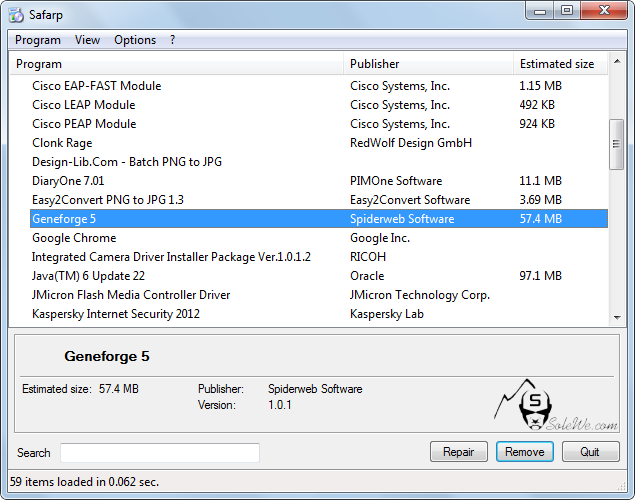635x500 pixels.
Task: Open the View menu
Action: pyautogui.click(x=87, y=40)
